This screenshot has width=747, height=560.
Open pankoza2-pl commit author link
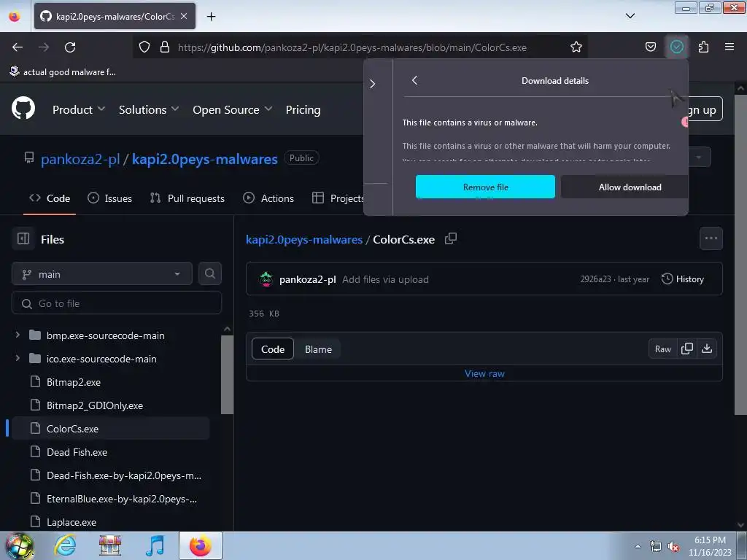pos(307,279)
